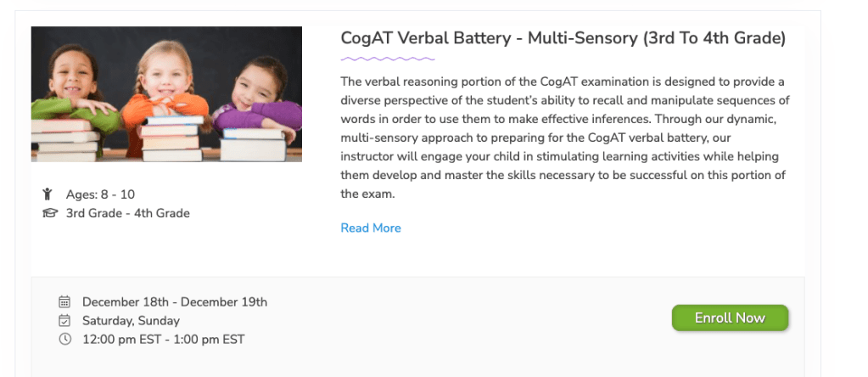This screenshot has height=377, width=868.
Task: Click the person icon beside Ages
Action: 49,194
